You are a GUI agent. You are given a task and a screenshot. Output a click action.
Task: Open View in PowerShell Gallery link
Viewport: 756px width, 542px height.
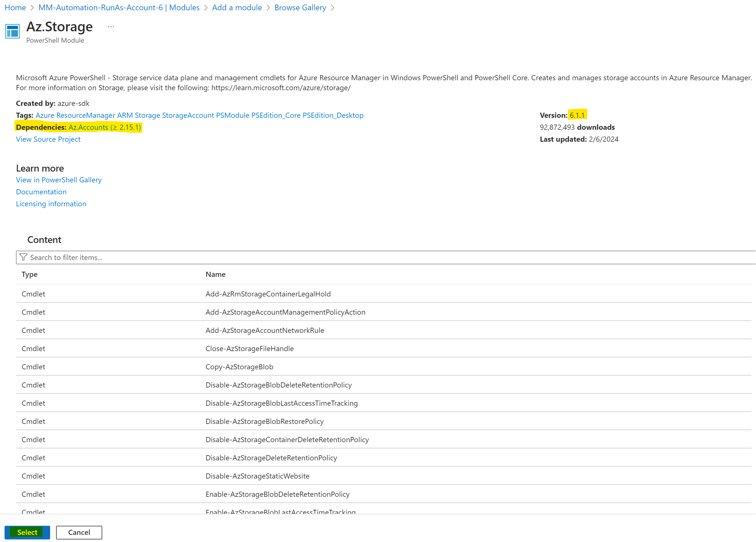point(59,180)
